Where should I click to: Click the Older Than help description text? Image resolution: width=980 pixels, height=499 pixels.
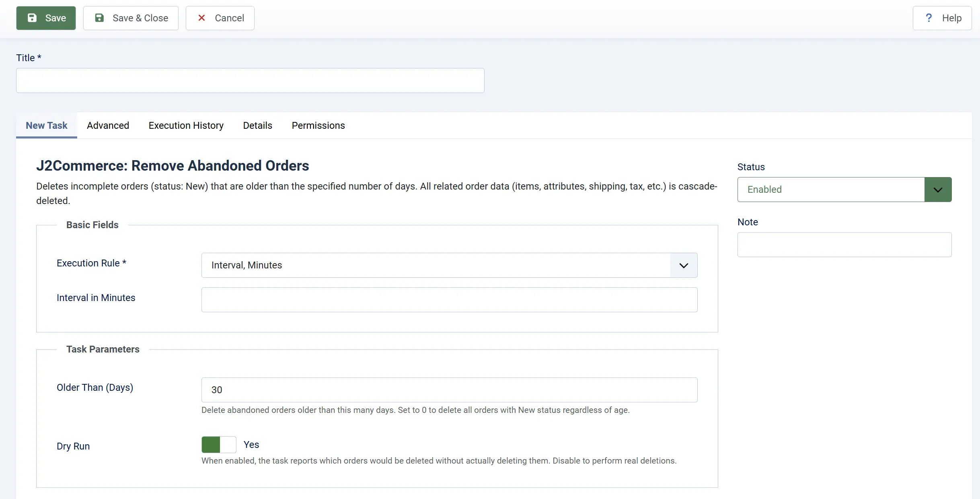[x=415, y=410]
